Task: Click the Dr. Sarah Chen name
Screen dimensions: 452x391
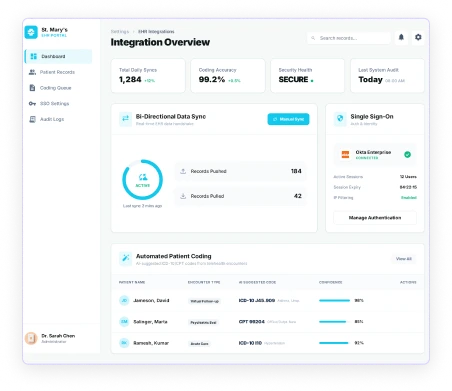Action: pos(58,336)
